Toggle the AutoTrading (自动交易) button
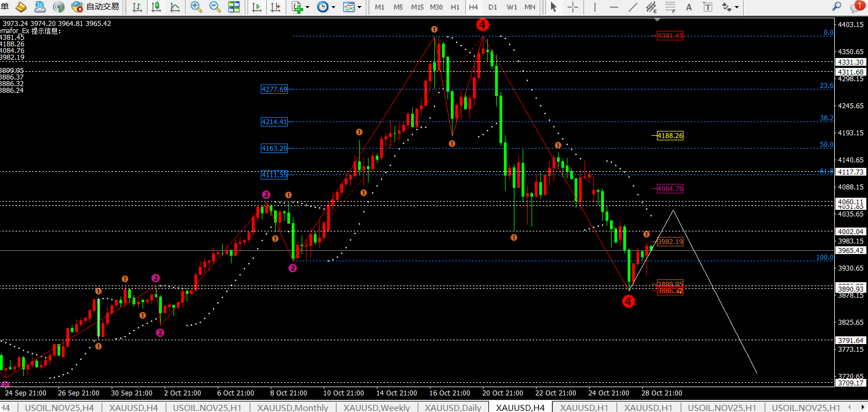The width and height of the screenshot is (868, 412). [96, 7]
